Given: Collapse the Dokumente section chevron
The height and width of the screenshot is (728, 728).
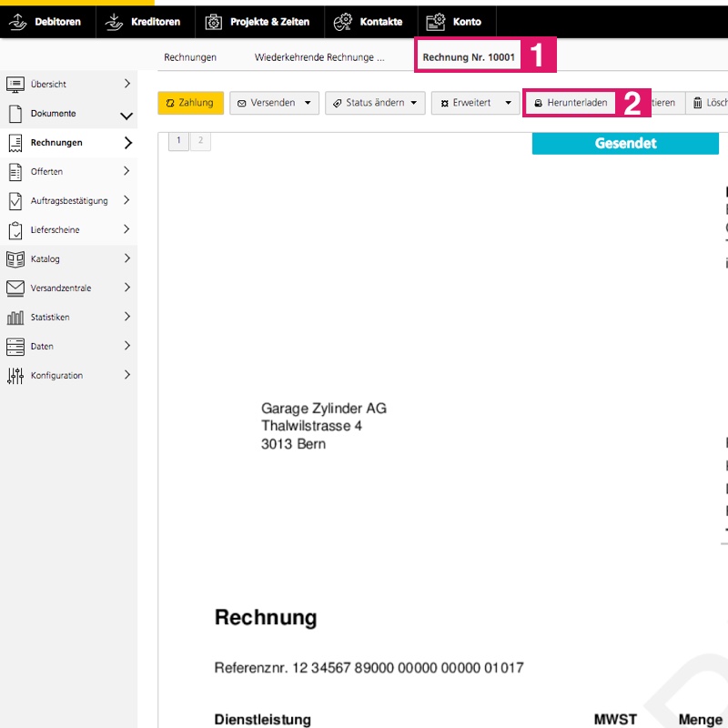Looking at the screenshot, I should [x=126, y=115].
